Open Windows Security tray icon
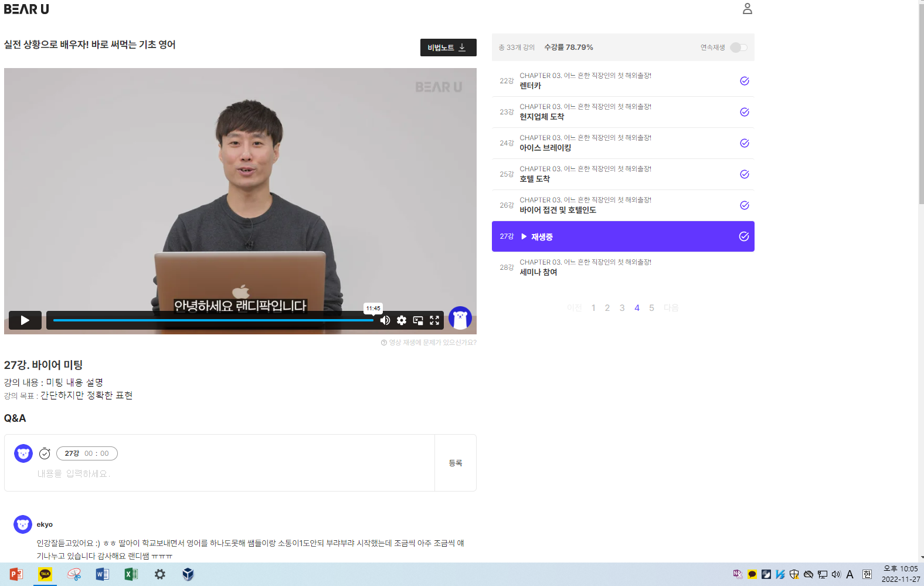The width and height of the screenshot is (924, 586). [794, 574]
